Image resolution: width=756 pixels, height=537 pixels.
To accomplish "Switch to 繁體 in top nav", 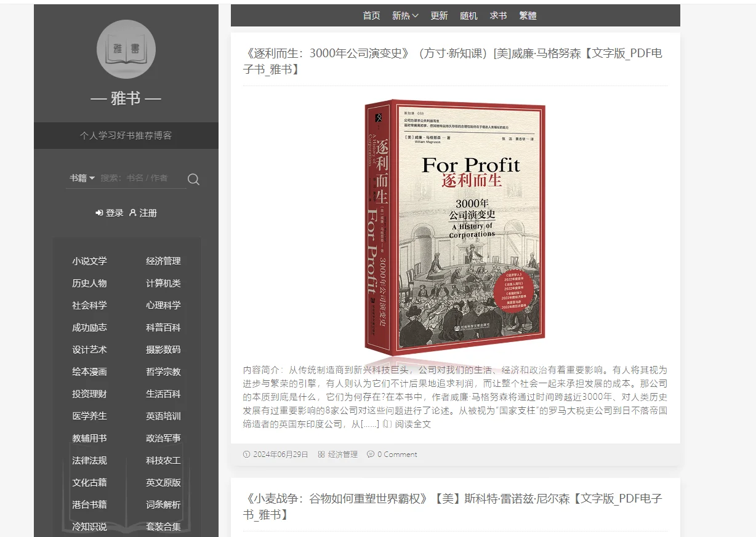I will click(528, 16).
